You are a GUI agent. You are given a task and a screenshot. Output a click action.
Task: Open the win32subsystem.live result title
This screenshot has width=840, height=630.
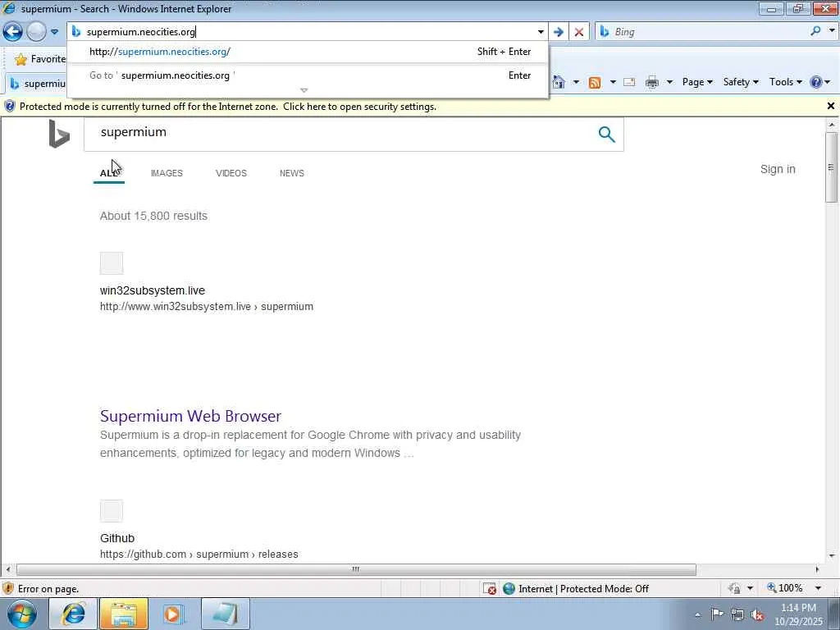coord(152,290)
